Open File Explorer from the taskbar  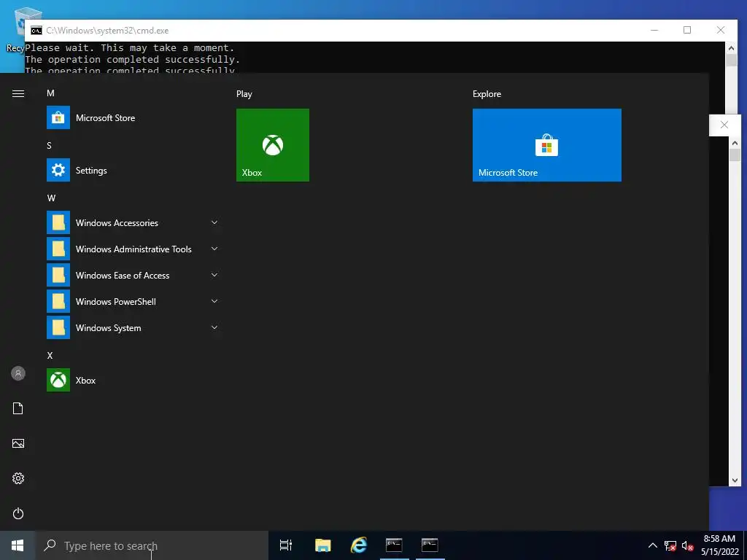point(322,545)
